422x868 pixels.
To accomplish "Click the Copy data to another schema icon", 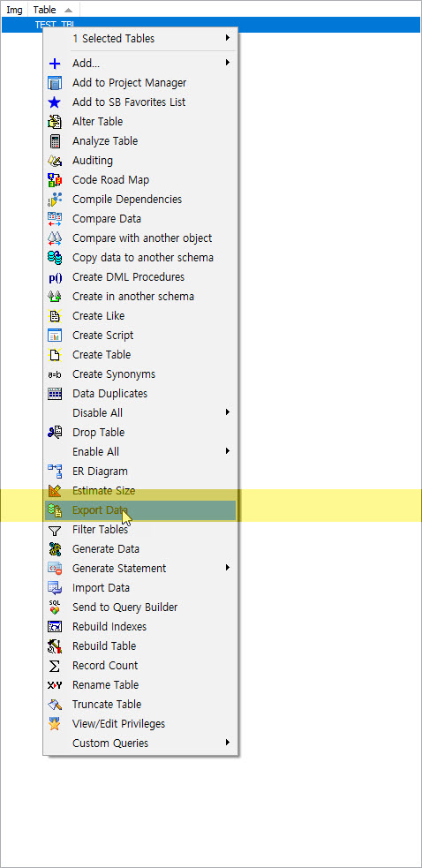I will (x=54, y=258).
